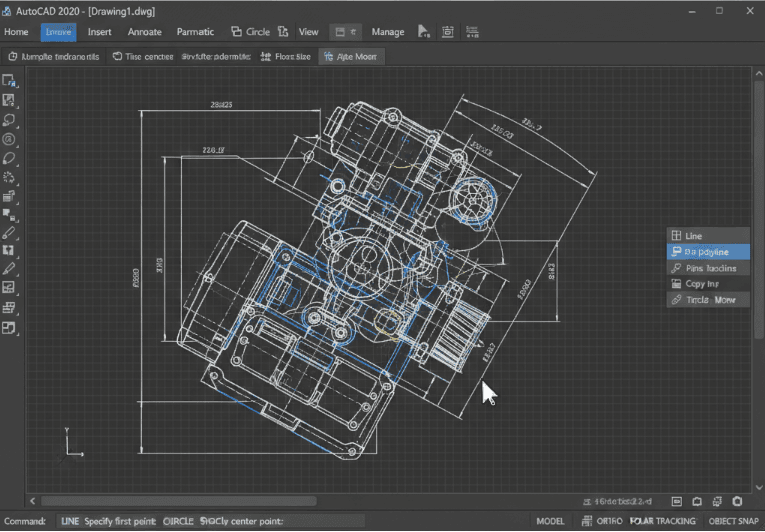765x532 pixels.
Task: Click the Floor Size button
Action: (285, 57)
